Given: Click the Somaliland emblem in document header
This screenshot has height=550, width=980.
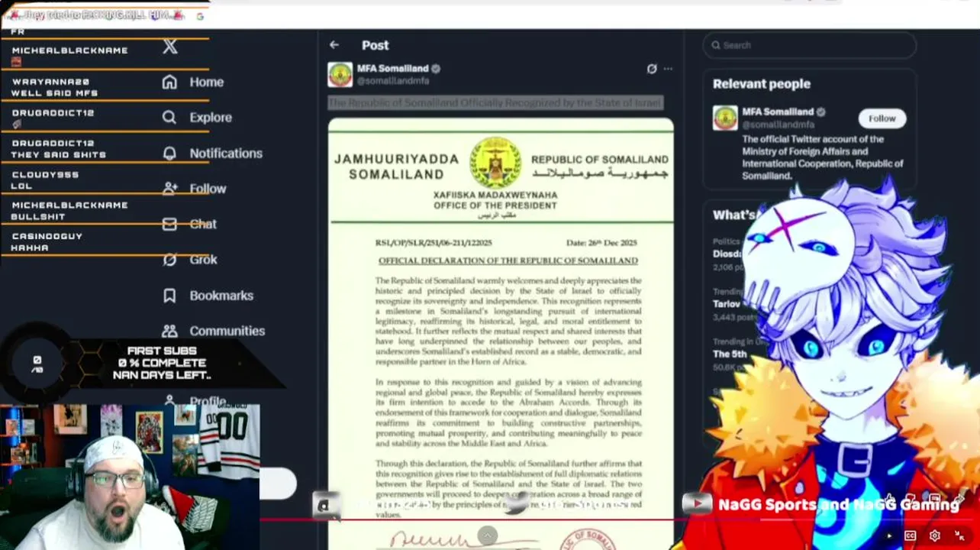Looking at the screenshot, I should coord(495,163).
